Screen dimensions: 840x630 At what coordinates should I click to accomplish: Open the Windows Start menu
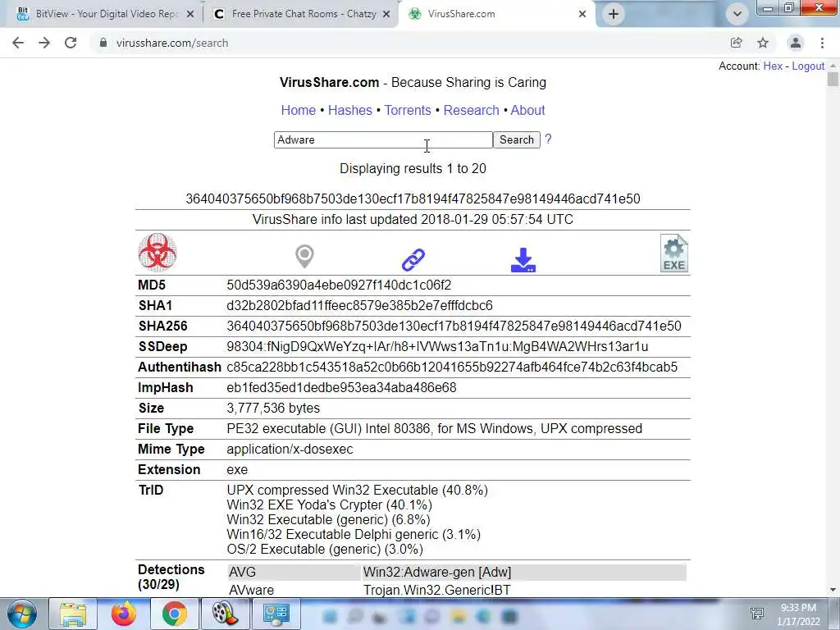[22, 614]
